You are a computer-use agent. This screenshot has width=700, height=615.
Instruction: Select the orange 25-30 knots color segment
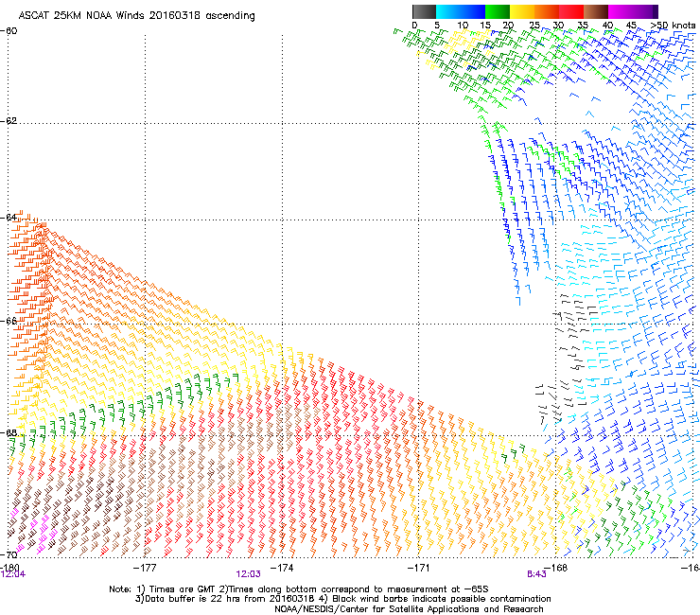(547, 11)
